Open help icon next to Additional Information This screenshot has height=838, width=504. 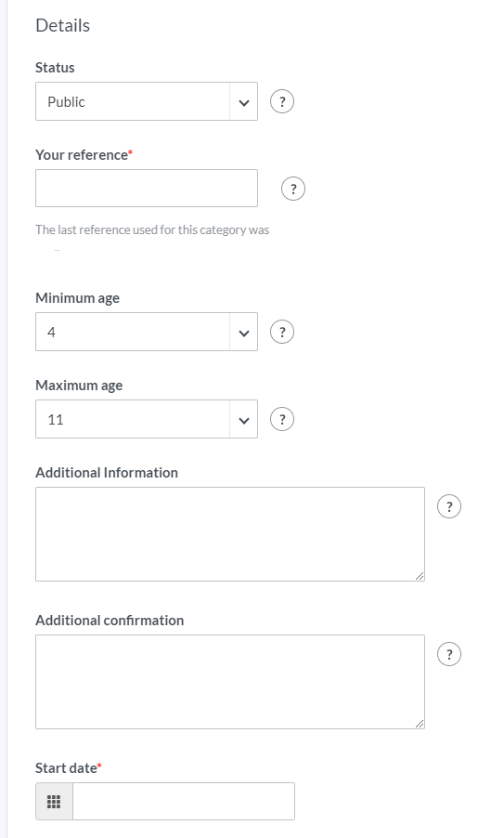[x=449, y=506]
